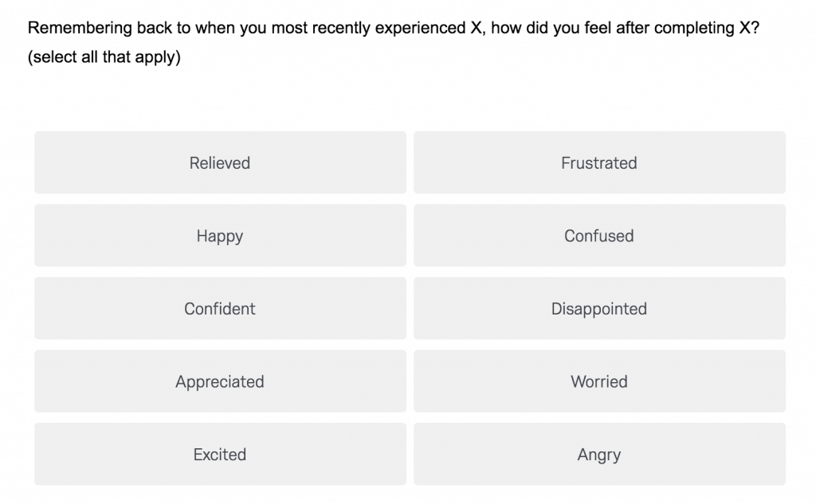Click the Confident text label
The height and width of the screenshot is (504, 816).
point(220,308)
